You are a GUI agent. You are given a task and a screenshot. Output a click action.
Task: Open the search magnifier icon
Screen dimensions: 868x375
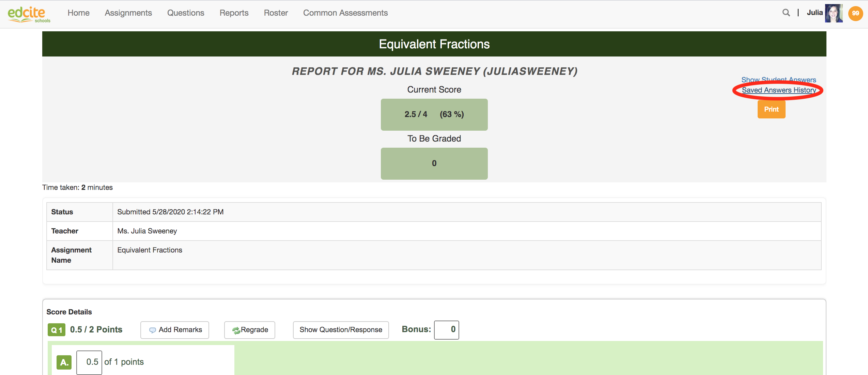(x=786, y=13)
